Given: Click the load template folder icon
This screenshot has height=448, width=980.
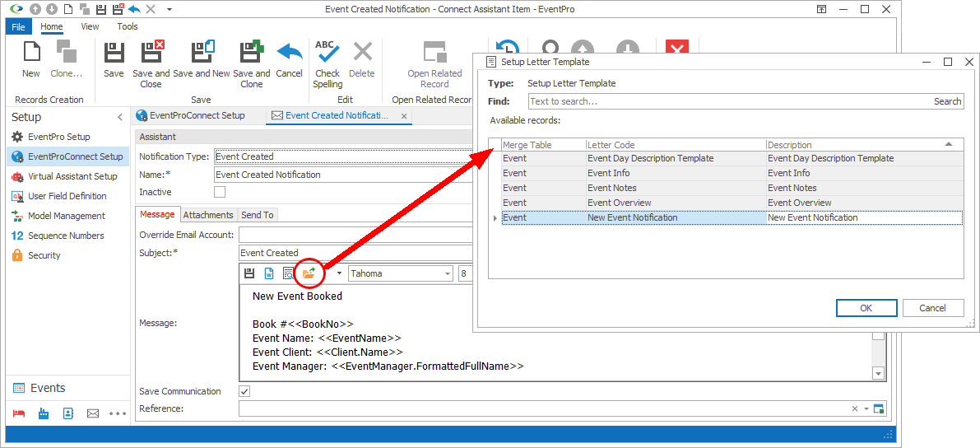Looking at the screenshot, I should coord(309,273).
